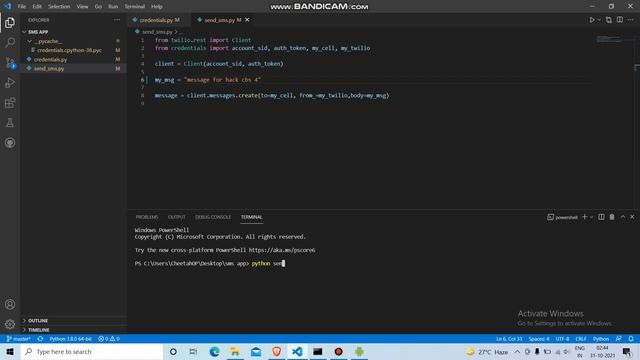The height and width of the screenshot is (360, 640).
Task: Close the terminal panel
Action: click(x=632, y=217)
